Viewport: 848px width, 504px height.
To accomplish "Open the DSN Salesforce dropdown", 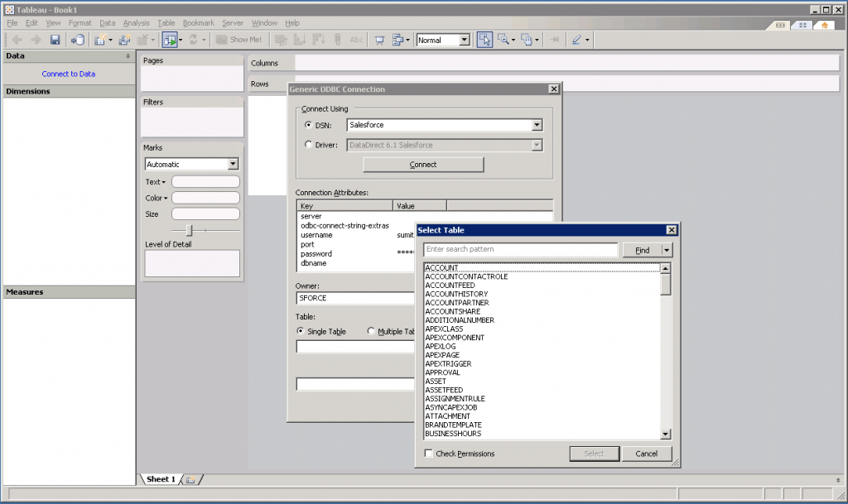I will click(x=537, y=125).
